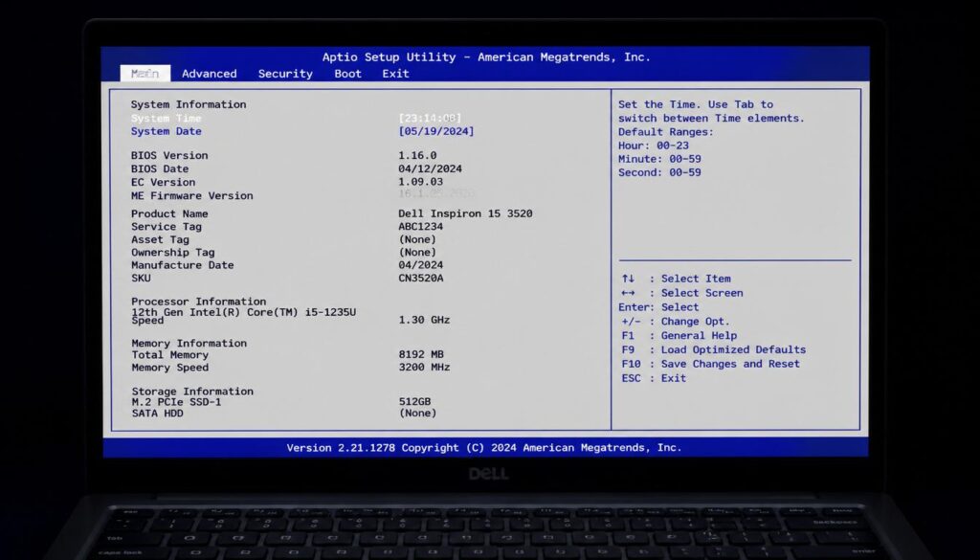This screenshot has width=980, height=560.
Task: Click the Memory Speed value 3200 MHz
Action: pyautogui.click(x=424, y=368)
